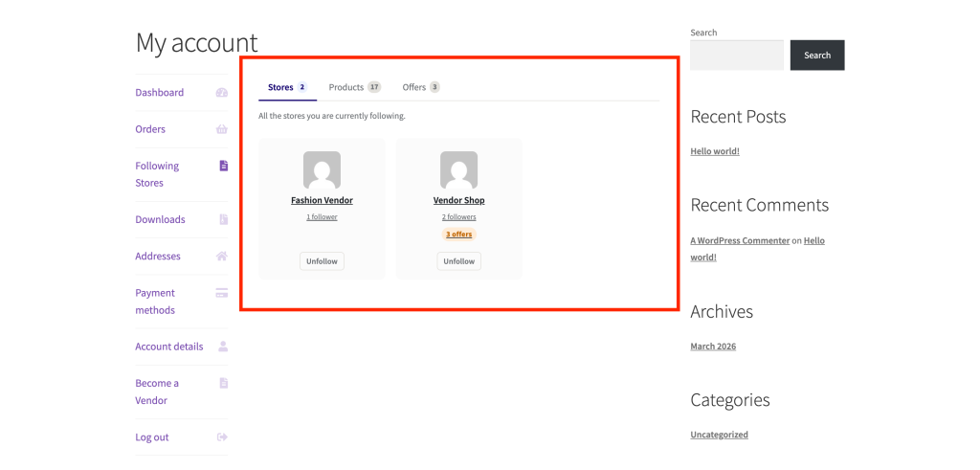Switch to the Products tab
Image resolution: width=980 pixels, height=470 pixels.
[x=355, y=87]
